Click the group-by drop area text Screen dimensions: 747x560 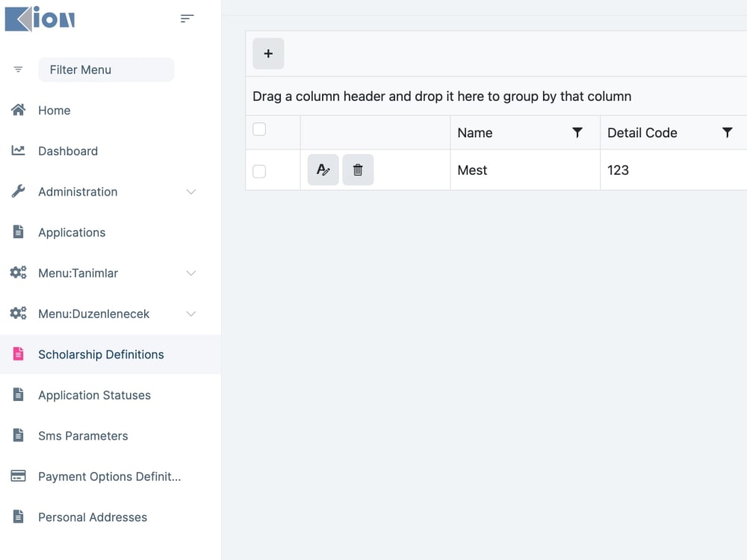pyautogui.click(x=441, y=96)
